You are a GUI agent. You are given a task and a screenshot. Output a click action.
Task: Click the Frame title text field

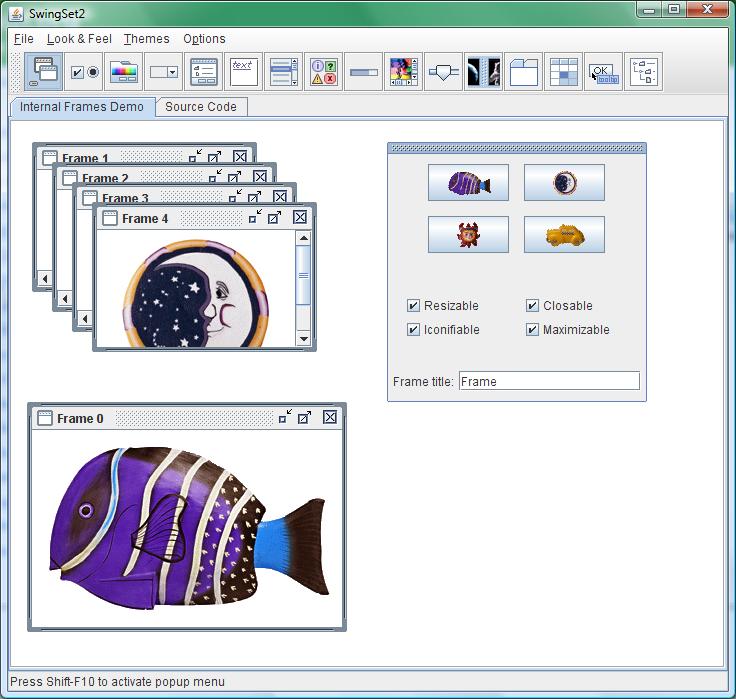(x=548, y=381)
